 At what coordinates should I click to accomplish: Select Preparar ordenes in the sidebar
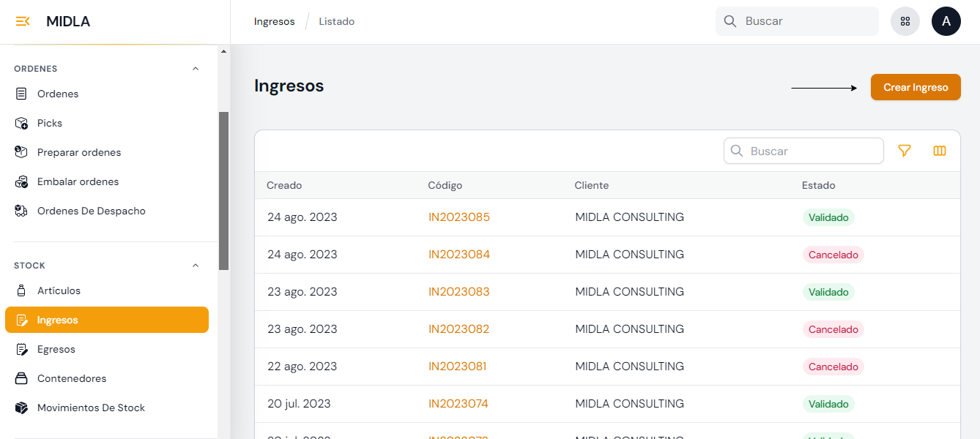(78, 152)
